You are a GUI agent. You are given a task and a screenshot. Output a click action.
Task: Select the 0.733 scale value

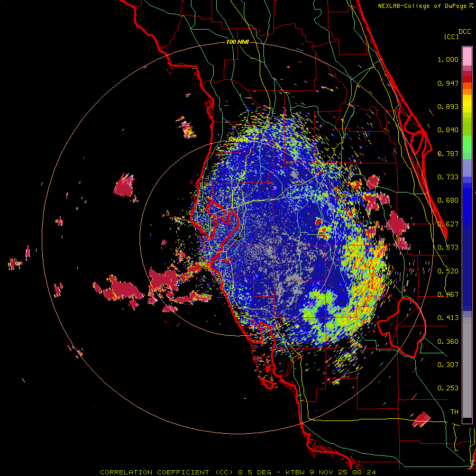(x=448, y=177)
